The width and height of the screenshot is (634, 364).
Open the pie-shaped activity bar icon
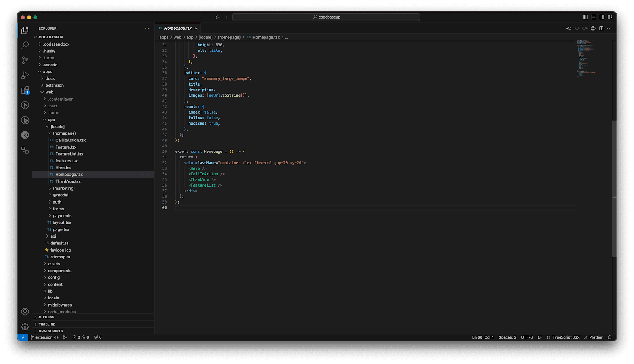25,135
